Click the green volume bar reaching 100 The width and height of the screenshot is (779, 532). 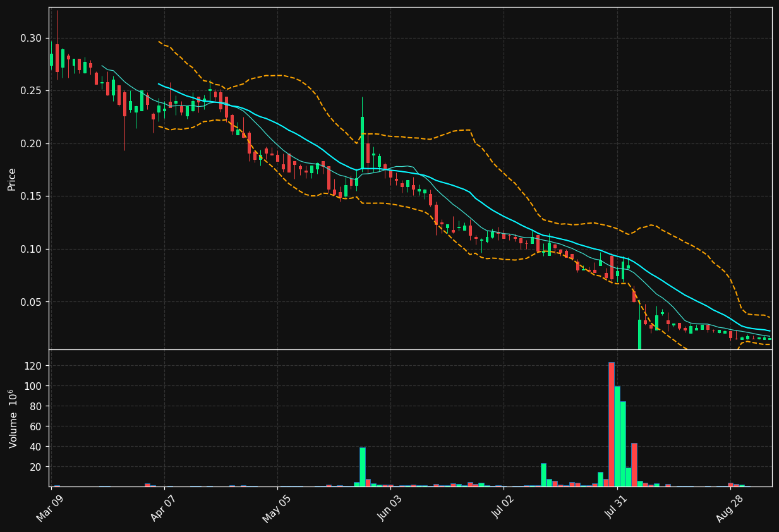[617, 437]
